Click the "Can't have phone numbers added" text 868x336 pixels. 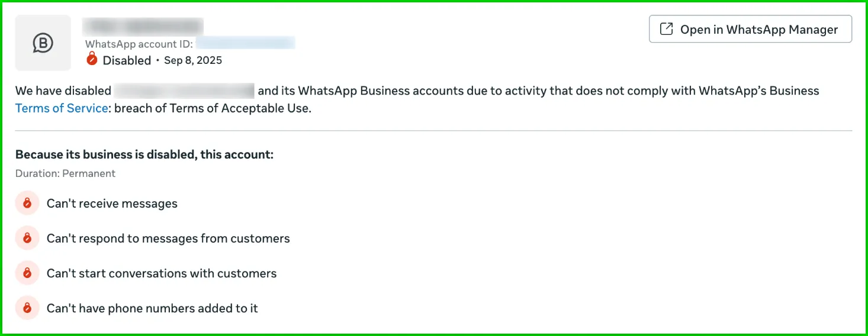(152, 308)
